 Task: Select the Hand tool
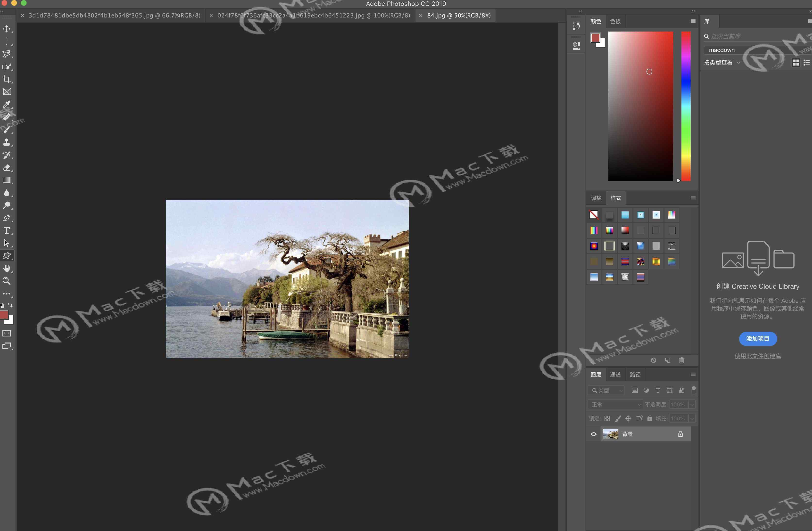[7, 268]
